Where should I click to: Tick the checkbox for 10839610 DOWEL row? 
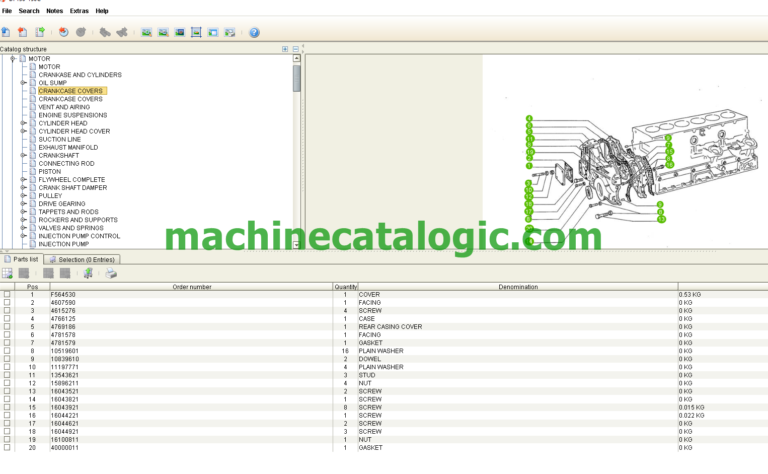7,359
